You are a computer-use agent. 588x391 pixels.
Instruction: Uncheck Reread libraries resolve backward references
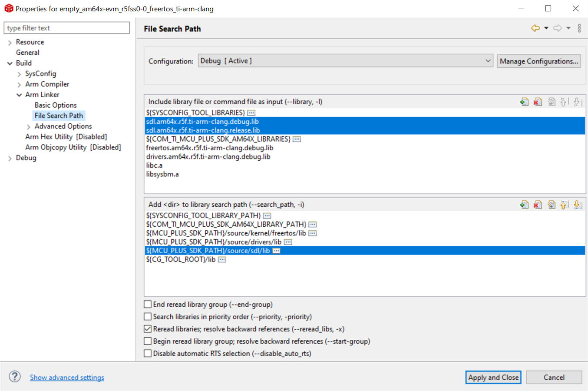point(148,329)
